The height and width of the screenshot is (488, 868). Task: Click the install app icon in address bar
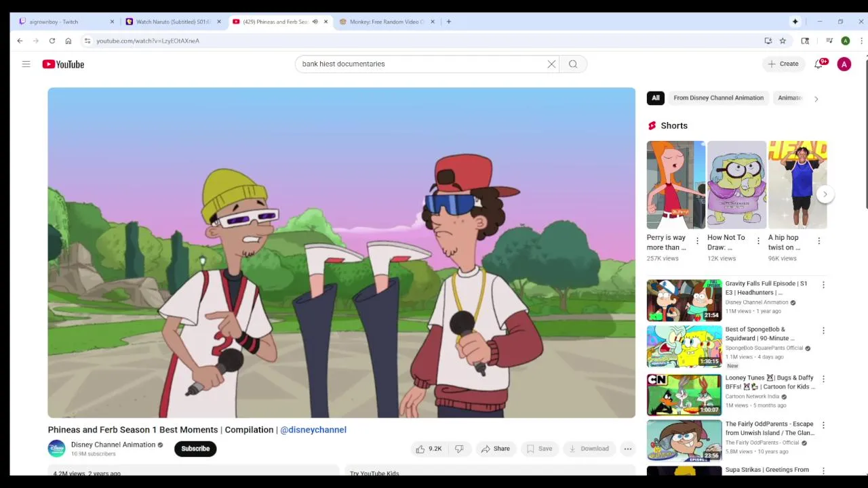tap(768, 41)
